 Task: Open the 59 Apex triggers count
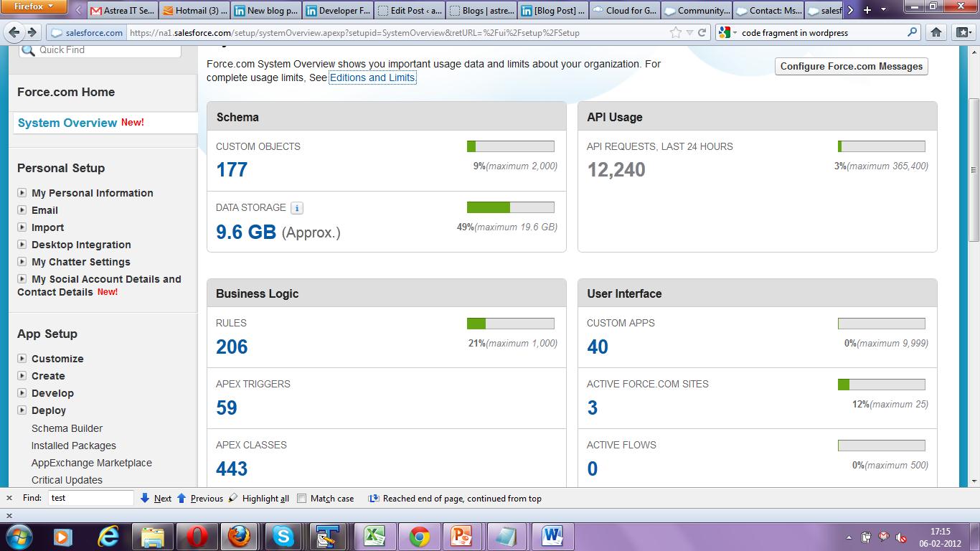(x=227, y=408)
